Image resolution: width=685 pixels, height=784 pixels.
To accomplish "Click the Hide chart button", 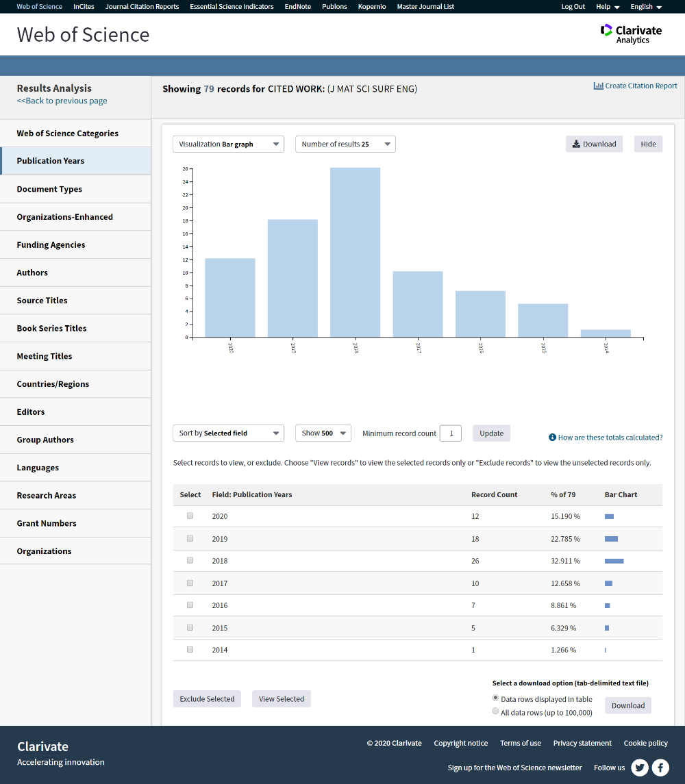I will (648, 144).
